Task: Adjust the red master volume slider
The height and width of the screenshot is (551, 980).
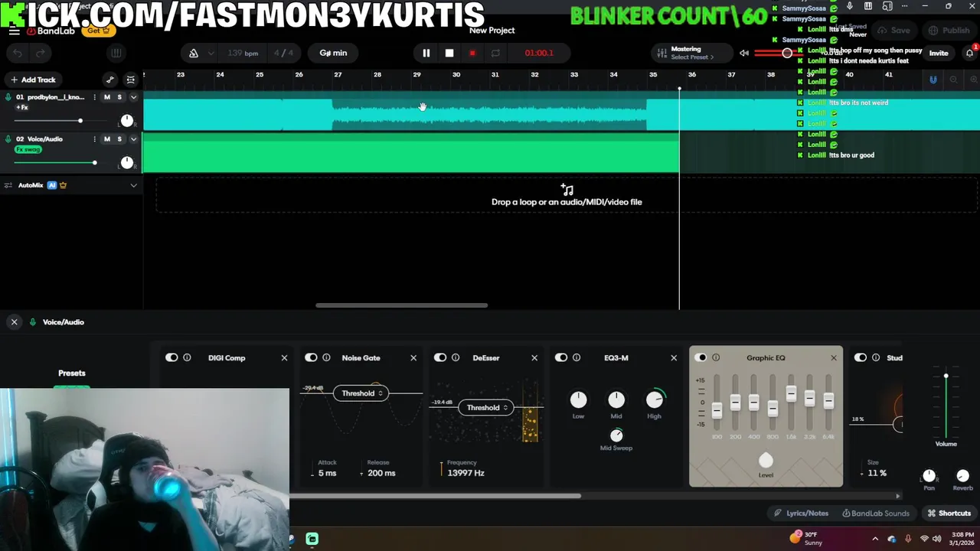Action: (787, 53)
